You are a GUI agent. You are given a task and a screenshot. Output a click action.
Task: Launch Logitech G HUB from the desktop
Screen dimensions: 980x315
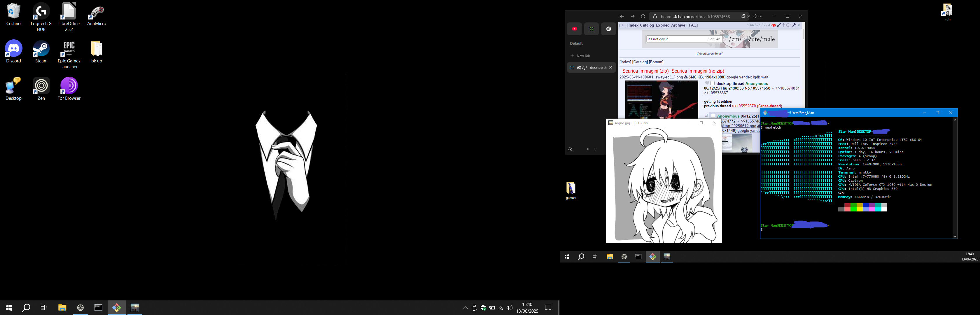[41, 17]
